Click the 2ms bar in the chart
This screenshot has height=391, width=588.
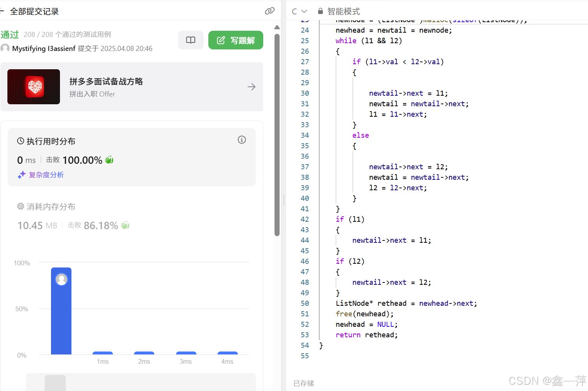[144, 353]
